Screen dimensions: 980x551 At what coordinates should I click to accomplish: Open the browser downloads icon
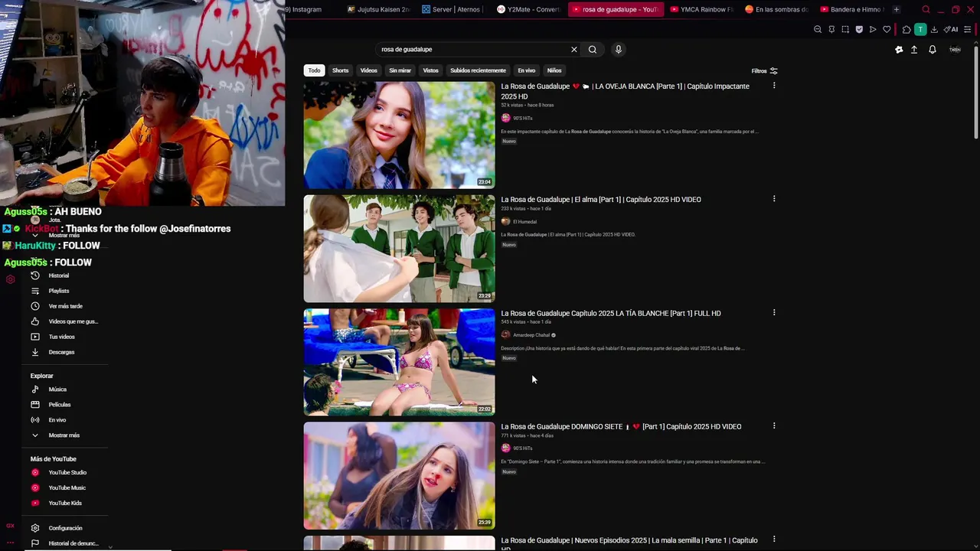[934, 30]
